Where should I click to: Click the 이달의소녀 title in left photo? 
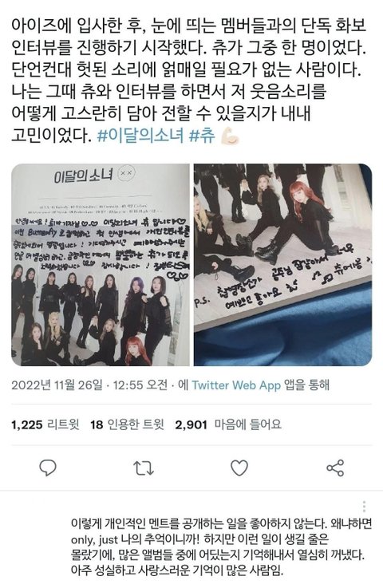click(83, 176)
